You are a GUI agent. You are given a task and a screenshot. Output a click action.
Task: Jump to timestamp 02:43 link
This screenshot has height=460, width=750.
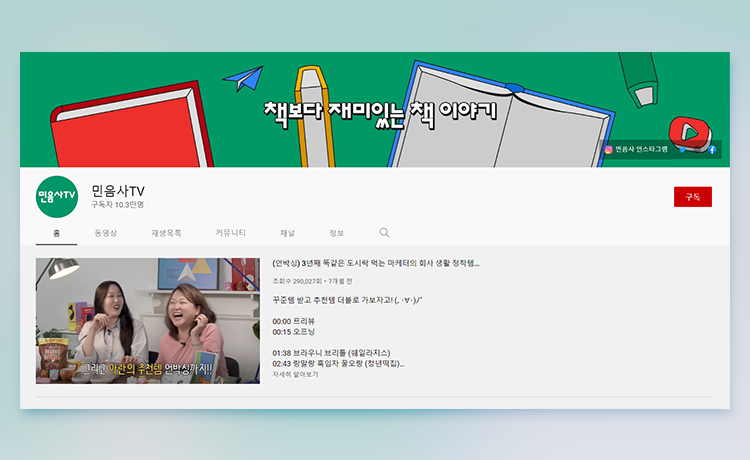(x=338, y=364)
